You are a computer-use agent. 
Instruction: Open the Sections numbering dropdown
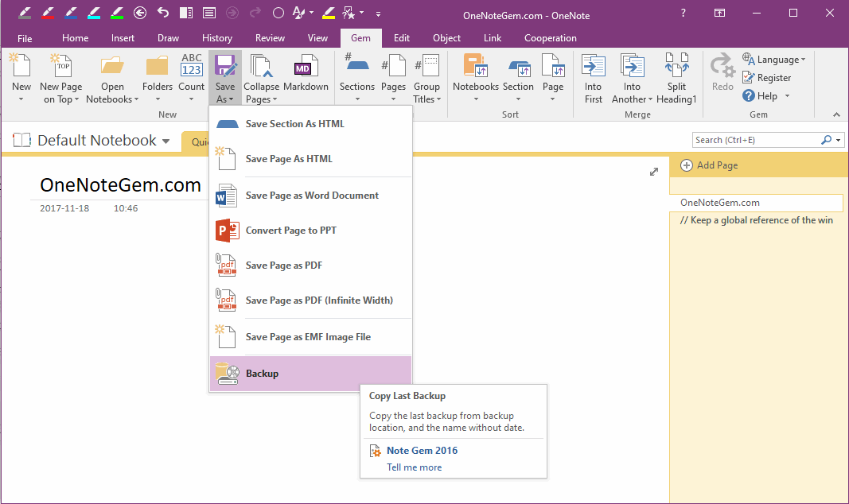click(x=356, y=77)
